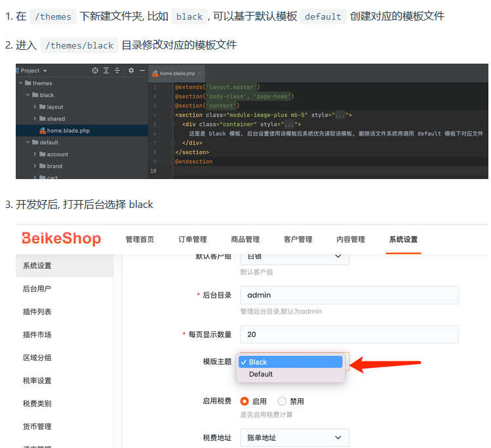
Task: Choose Default in theme dropdown
Action: [290, 374]
